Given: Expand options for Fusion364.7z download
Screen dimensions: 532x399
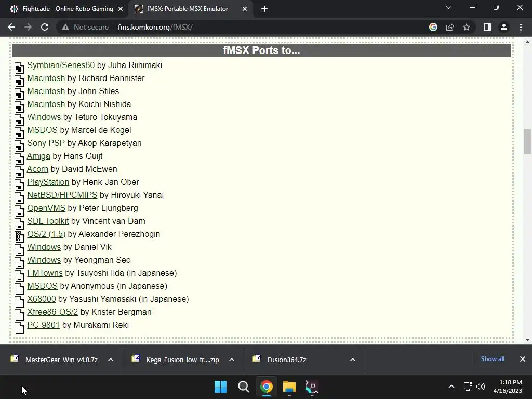Looking at the screenshot, I should pos(353,360).
